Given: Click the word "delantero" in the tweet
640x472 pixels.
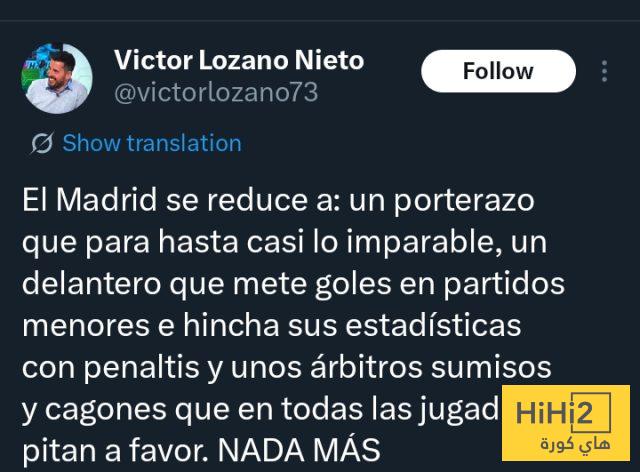Looking at the screenshot, I should [91, 283].
